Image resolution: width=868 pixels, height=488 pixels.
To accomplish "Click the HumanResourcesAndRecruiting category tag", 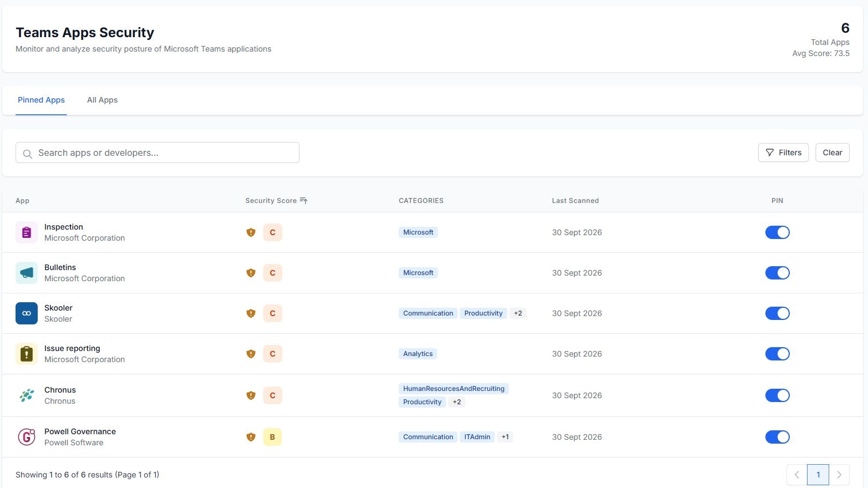I will pos(454,389).
